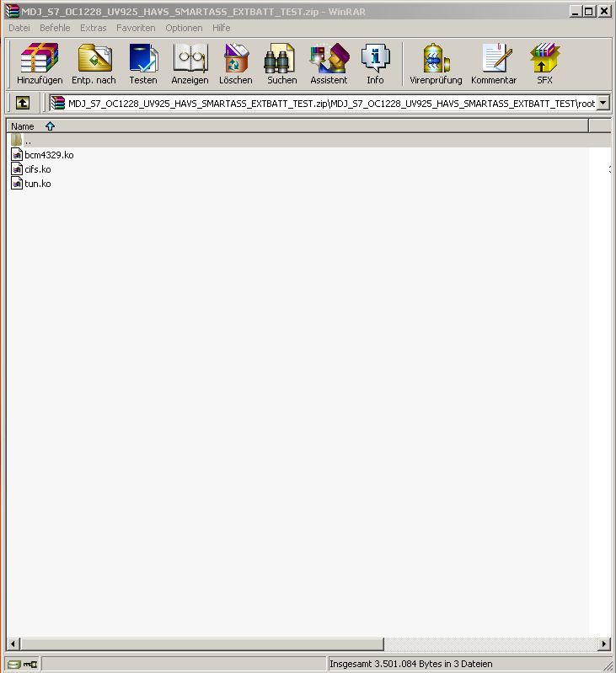Click the key password icon in status bar
The width and height of the screenshot is (616, 673).
point(30,664)
